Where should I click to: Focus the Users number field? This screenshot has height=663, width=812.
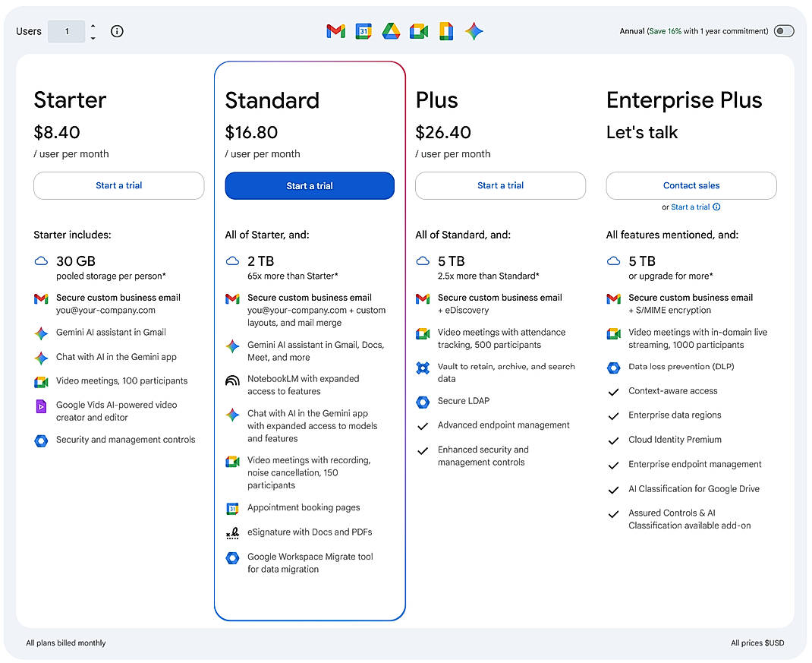coord(66,31)
